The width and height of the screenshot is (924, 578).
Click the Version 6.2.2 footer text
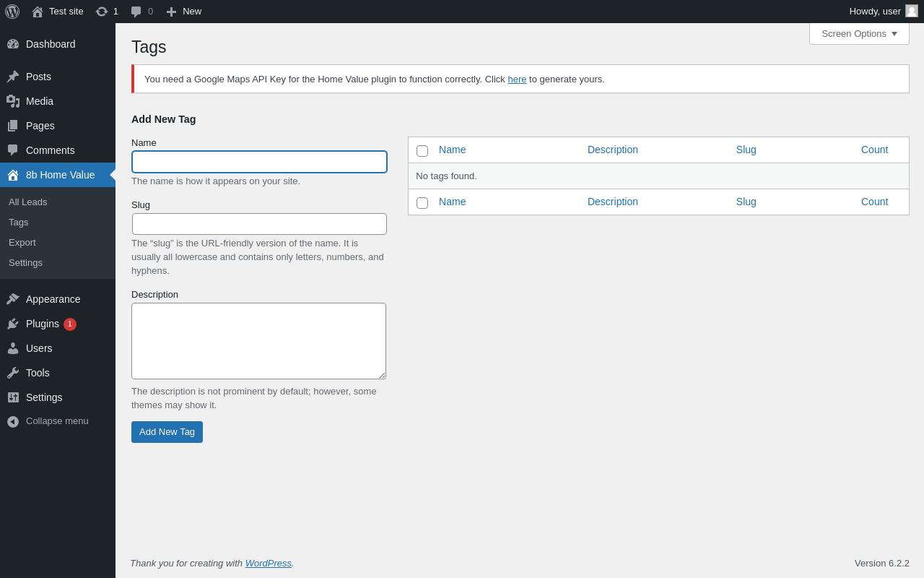[882, 564]
